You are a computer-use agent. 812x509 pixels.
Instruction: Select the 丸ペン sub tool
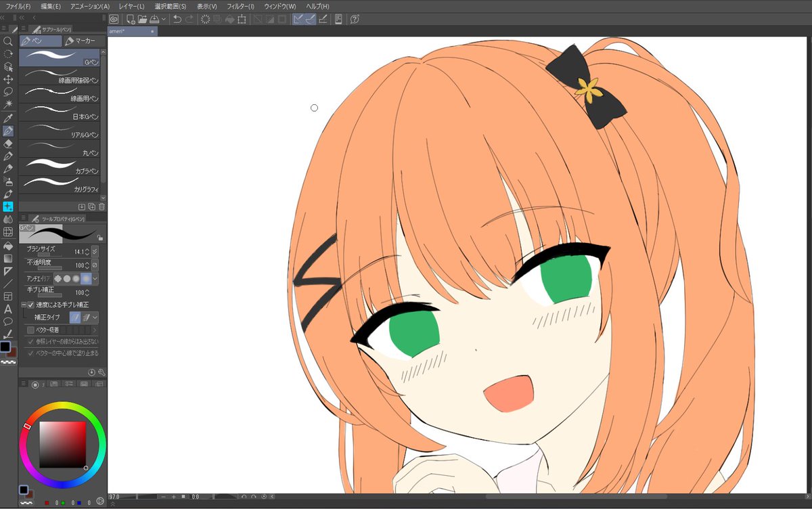tap(60, 148)
